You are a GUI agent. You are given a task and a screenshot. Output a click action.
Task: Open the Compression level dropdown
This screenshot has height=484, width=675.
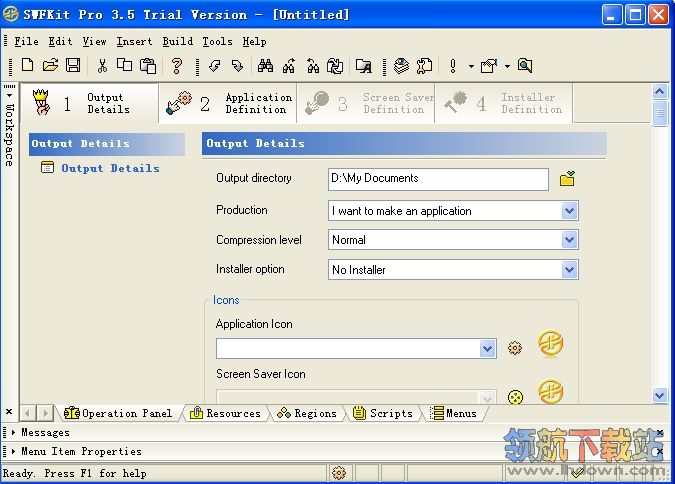(x=569, y=239)
